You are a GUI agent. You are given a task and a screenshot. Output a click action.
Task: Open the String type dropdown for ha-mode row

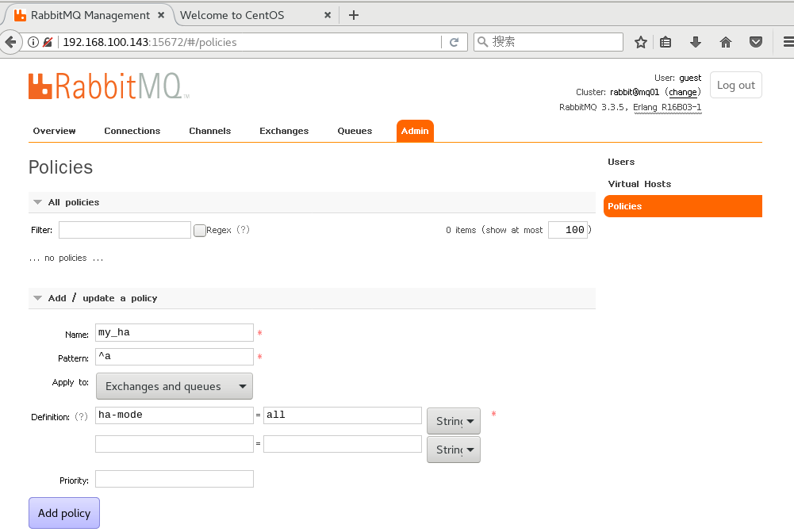[454, 421]
